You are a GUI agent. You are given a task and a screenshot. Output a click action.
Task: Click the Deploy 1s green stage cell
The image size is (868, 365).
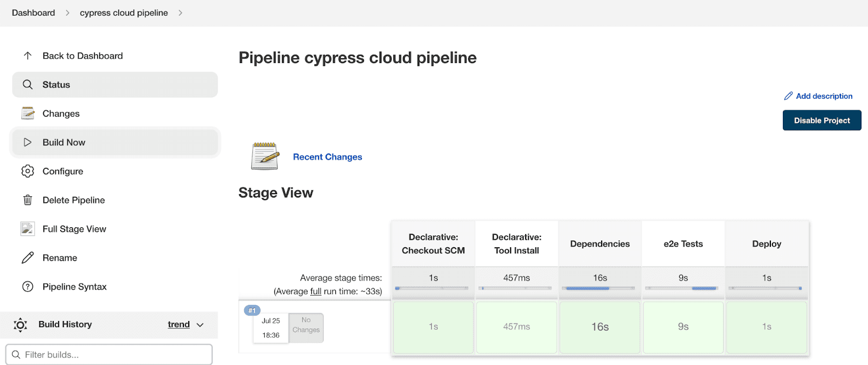(x=767, y=327)
